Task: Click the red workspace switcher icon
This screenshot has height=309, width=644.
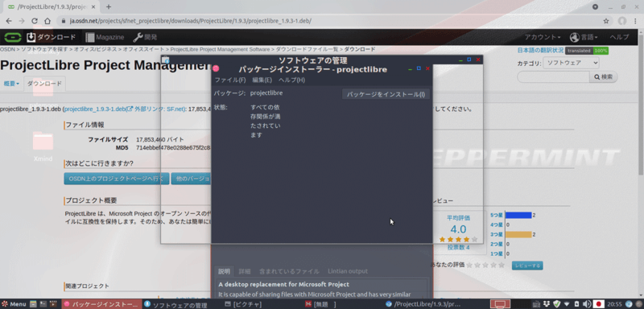Action: click(x=500, y=304)
